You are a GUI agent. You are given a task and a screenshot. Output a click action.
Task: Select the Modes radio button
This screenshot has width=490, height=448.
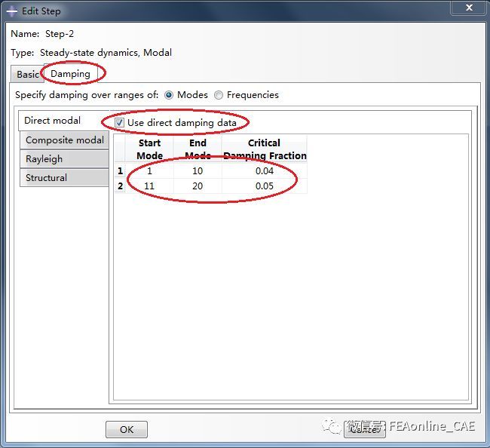pos(169,95)
